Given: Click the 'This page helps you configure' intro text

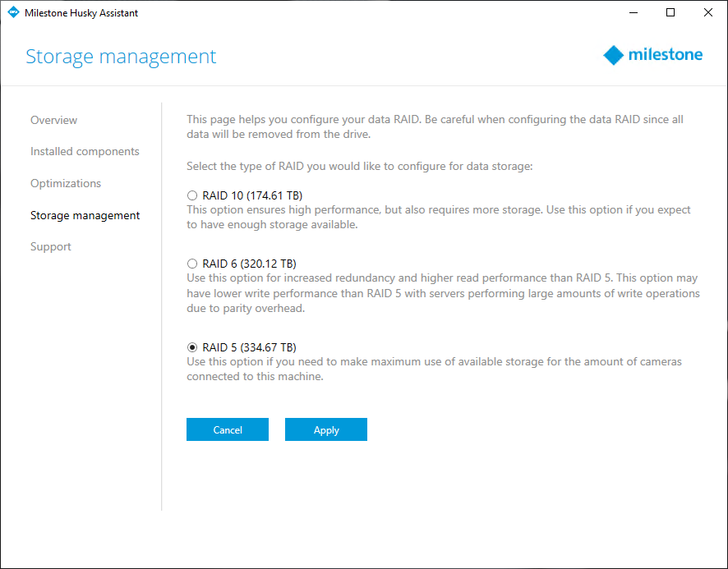Looking at the screenshot, I should tap(435, 126).
